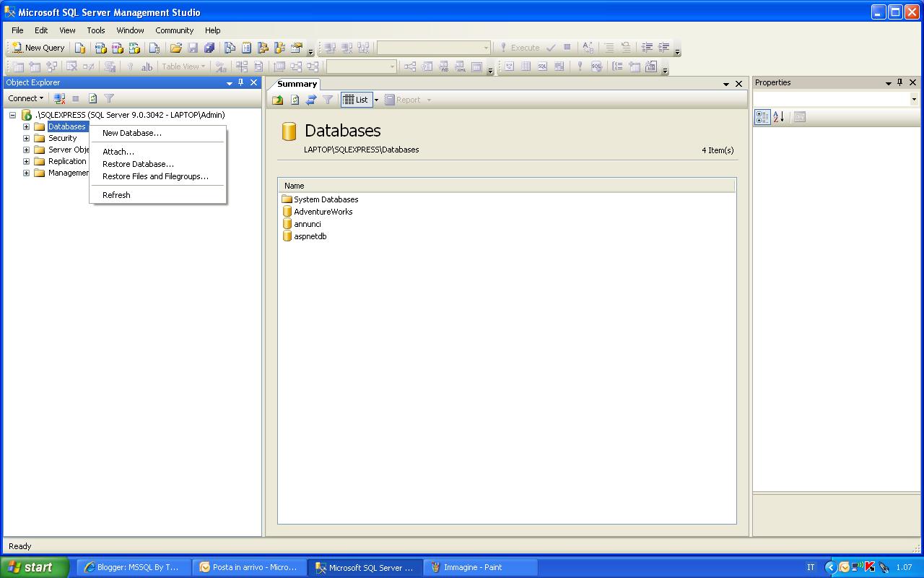Collapse the SQLEXPRESS server node
The image size is (924, 578).
coord(13,115)
